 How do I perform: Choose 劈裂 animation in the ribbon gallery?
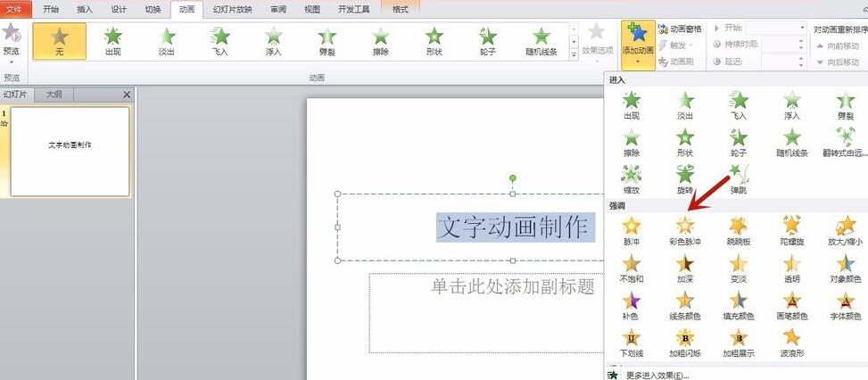[327, 42]
